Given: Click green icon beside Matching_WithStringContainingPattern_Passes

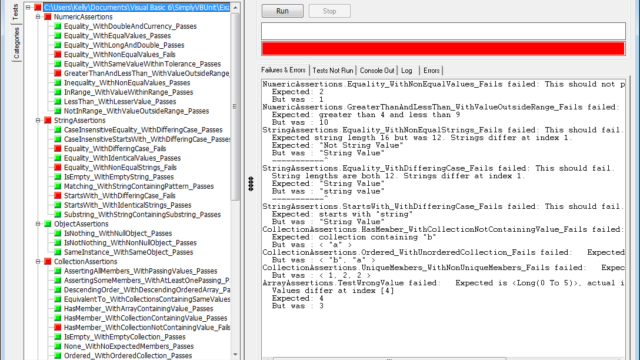Looking at the screenshot, I should [x=58, y=186].
